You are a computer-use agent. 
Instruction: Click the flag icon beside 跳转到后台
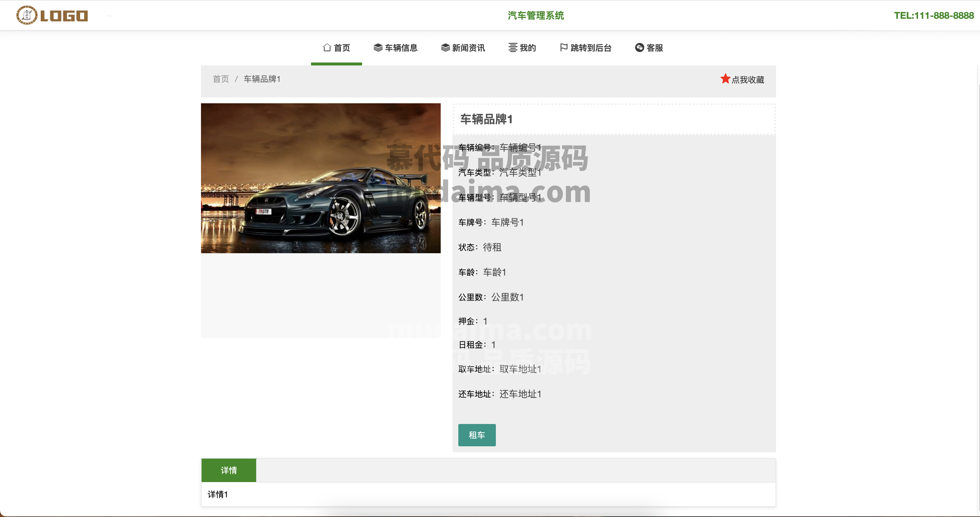tap(564, 48)
